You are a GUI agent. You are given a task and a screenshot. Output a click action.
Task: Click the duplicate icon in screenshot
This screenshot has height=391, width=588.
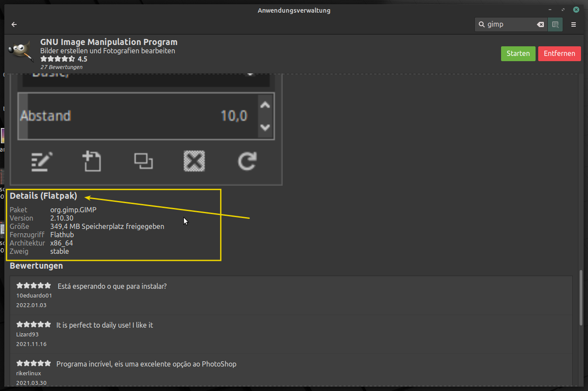point(143,161)
